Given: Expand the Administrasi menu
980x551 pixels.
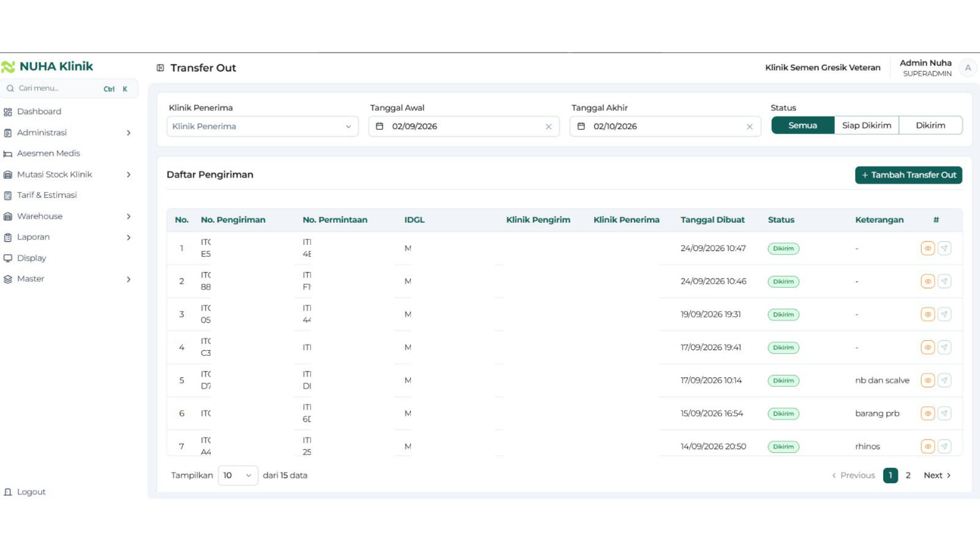Looking at the screenshot, I should (x=68, y=133).
